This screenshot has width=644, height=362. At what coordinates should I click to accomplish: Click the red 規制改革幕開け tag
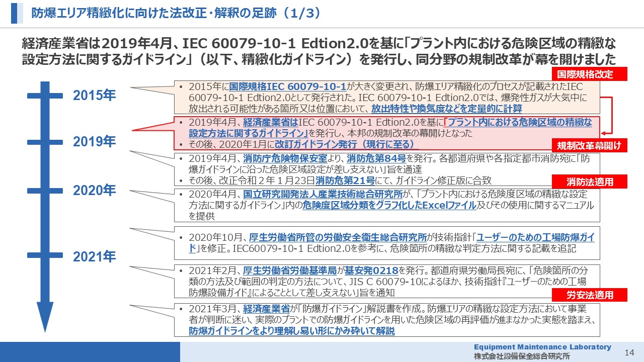(x=590, y=146)
